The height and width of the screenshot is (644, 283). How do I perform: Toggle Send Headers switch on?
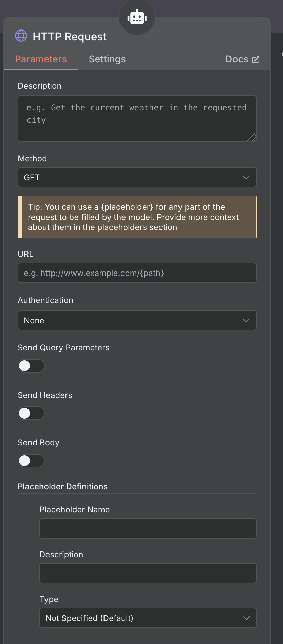[x=31, y=413]
